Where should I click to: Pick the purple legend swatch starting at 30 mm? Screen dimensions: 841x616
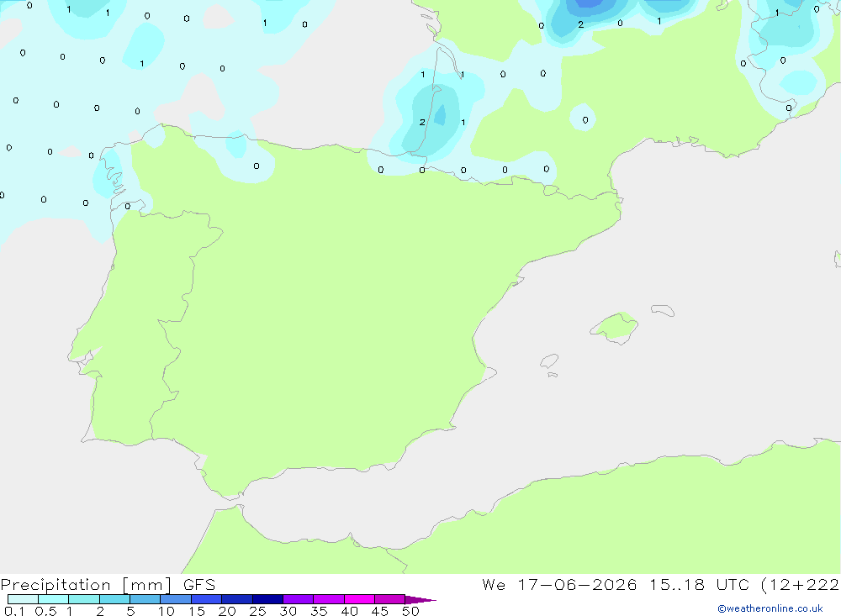[x=299, y=599]
